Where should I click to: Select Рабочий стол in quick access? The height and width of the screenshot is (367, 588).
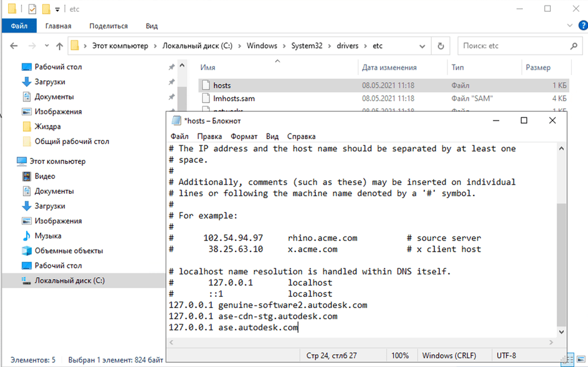coord(58,67)
